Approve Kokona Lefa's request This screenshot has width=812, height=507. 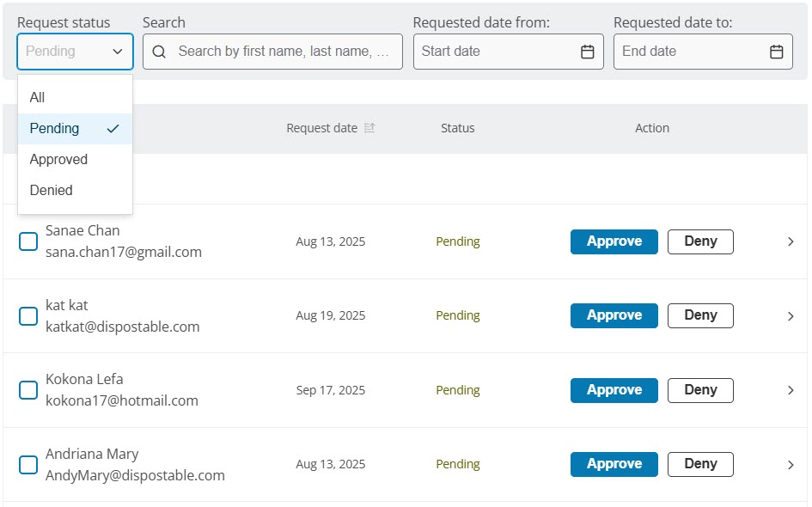[x=614, y=390]
